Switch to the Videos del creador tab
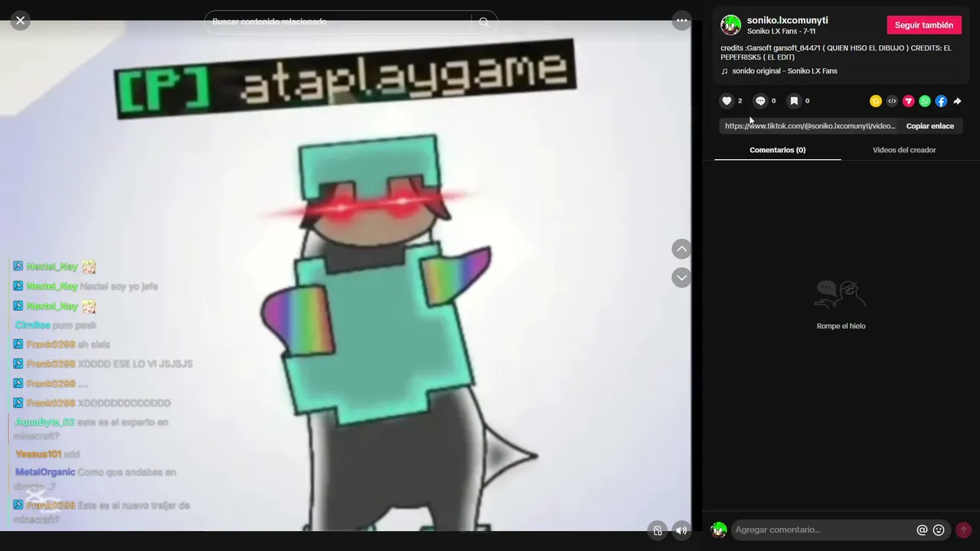The width and height of the screenshot is (980, 551). click(x=904, y=150)
